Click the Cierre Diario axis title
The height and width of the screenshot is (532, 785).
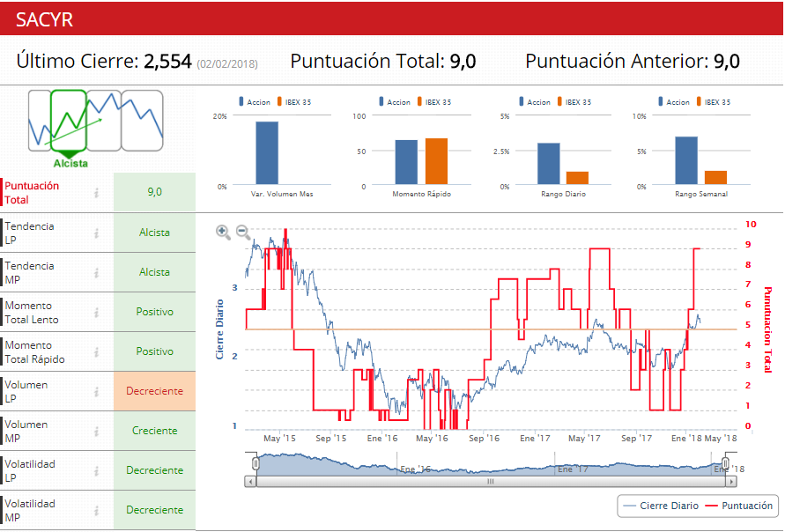[x=219, y=329]
